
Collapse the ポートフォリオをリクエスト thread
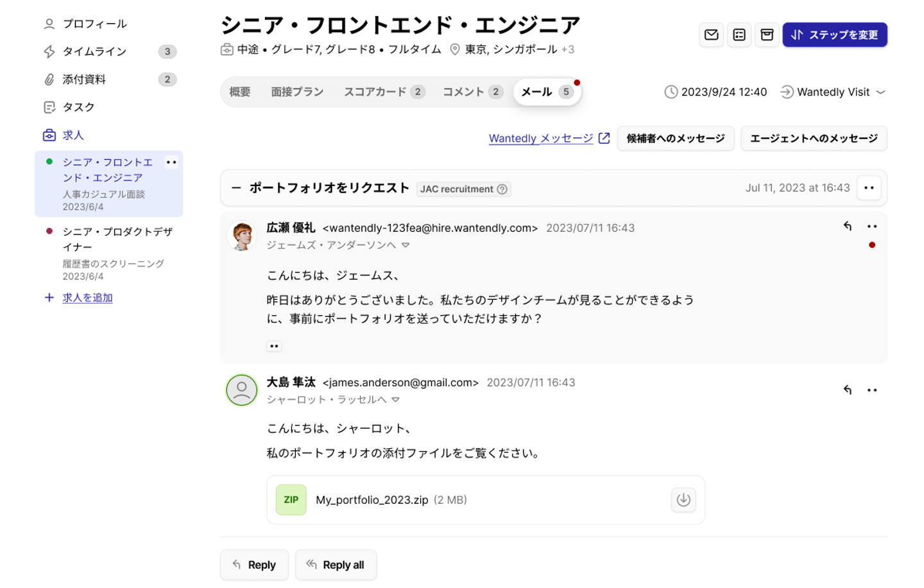[236, 188]
